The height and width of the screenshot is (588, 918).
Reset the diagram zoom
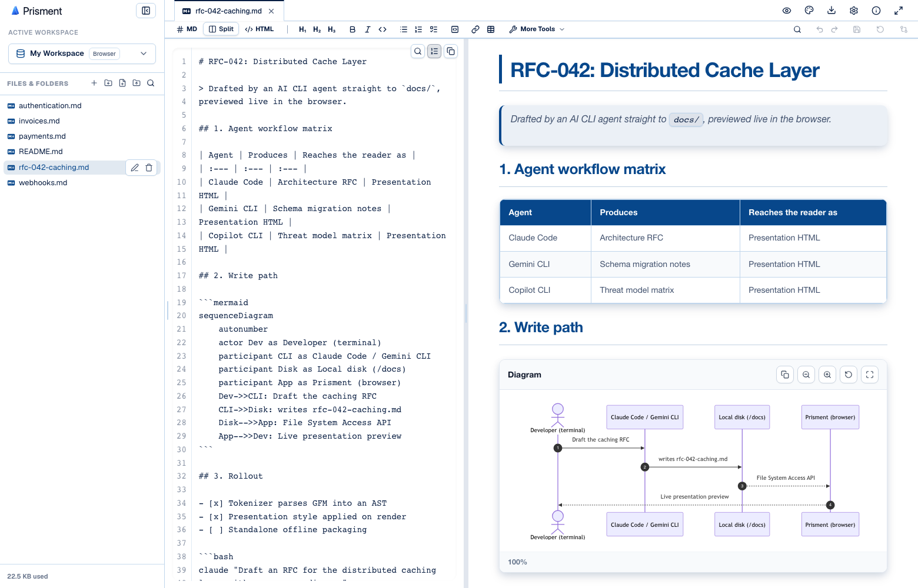pyautogui.click(x=849, y=375)
